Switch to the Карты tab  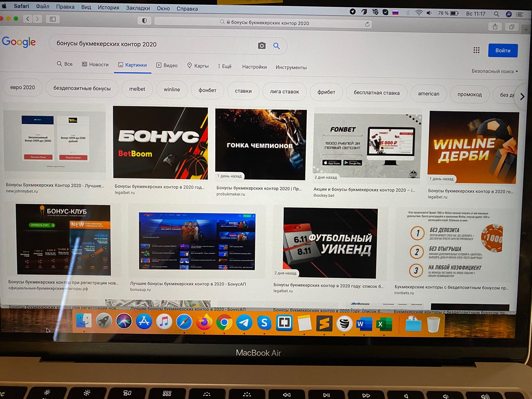(x=198, y=66)
